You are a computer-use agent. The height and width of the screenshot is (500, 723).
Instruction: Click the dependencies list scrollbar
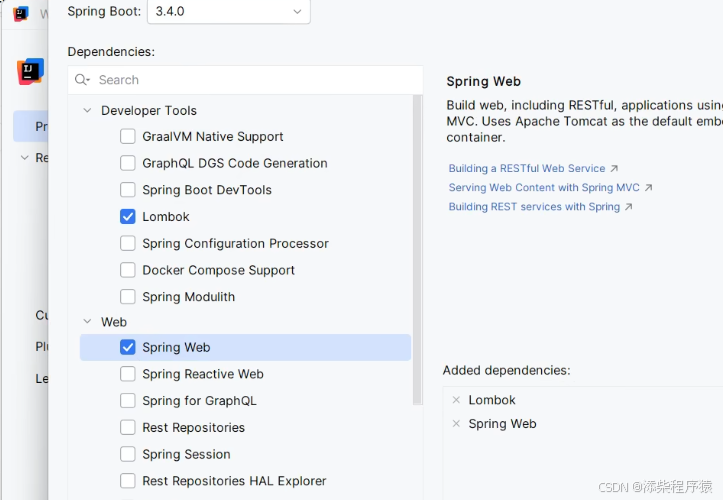pos(418,250)
